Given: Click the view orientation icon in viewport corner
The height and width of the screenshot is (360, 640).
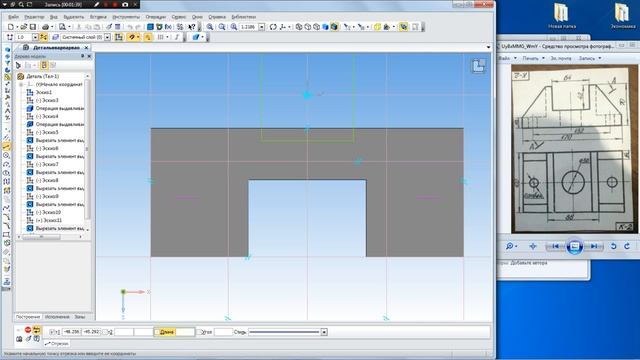Looking at the screenshot, I should pos(478,66).
